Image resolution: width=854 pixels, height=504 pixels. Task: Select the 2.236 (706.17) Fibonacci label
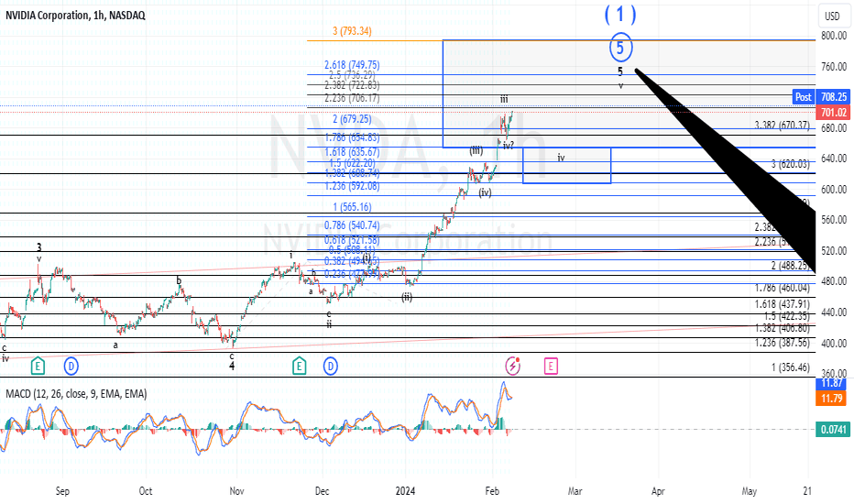352,98
